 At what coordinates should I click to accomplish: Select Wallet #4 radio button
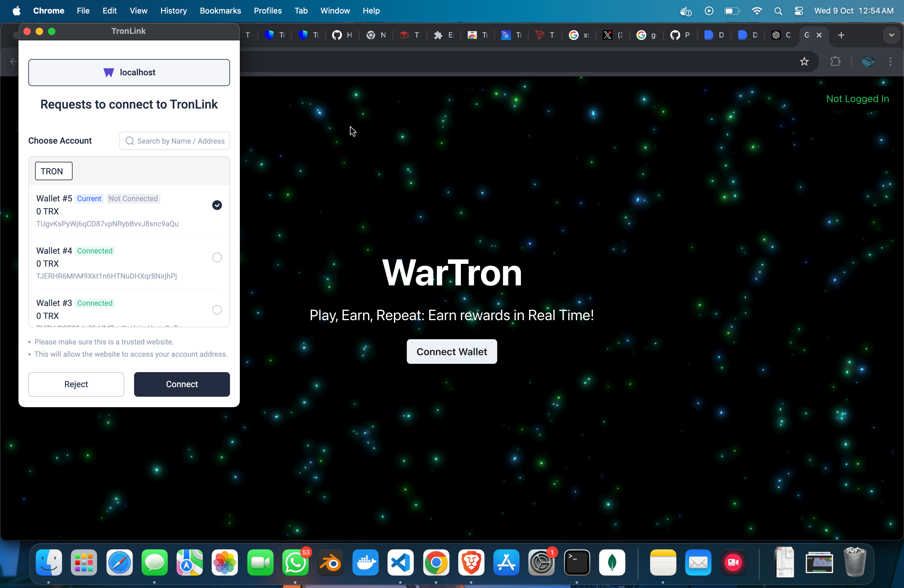click(217, 257)
